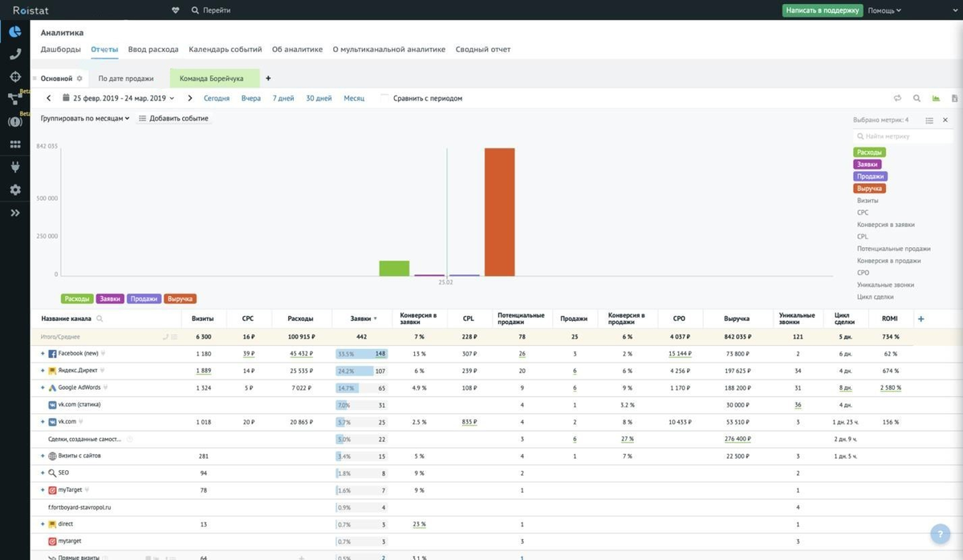The width and height of the screenshot is (963, 560).
Task: Select the По дате продажи report tab
Action: pos(126,79)
